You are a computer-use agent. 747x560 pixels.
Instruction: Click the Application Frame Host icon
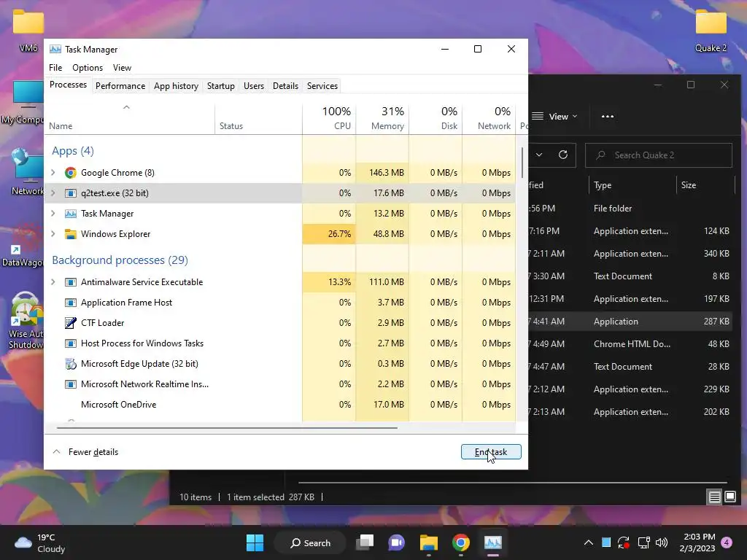coord(71,303)
